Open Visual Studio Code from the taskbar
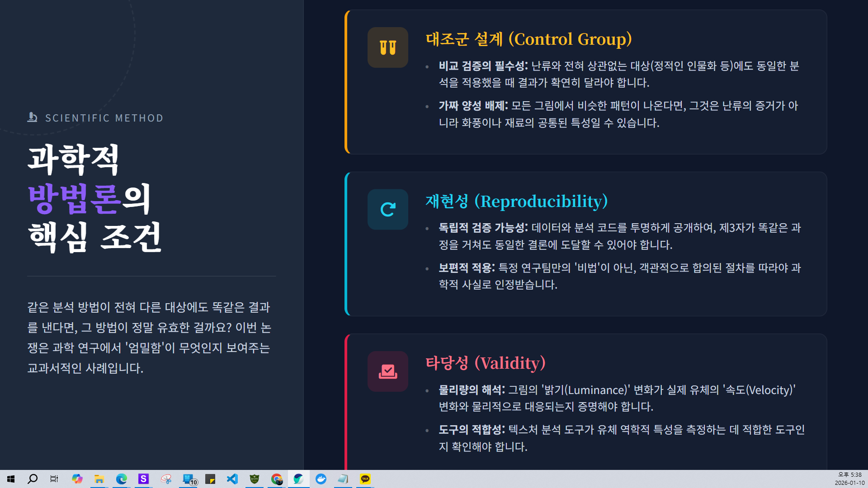 coord(232,479)
